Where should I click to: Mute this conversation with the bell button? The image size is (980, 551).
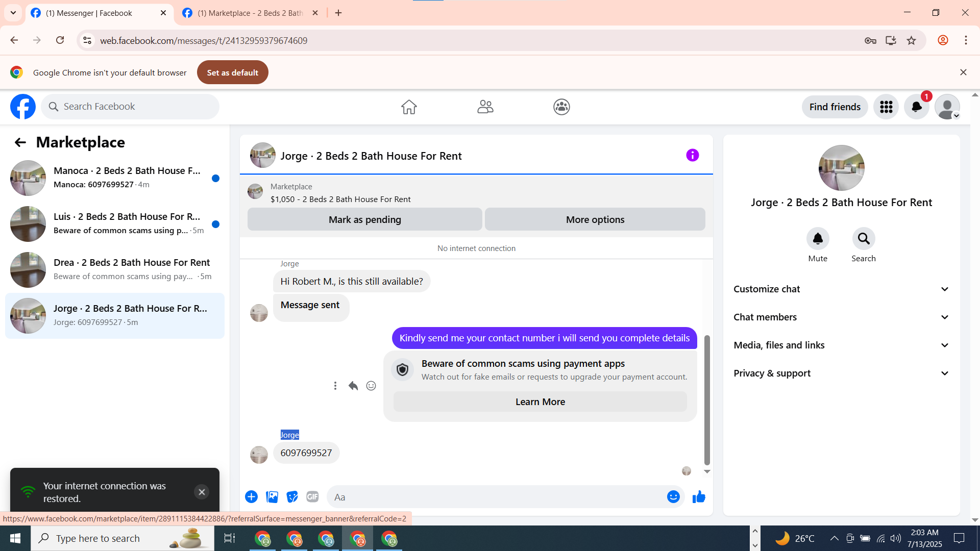818,239
